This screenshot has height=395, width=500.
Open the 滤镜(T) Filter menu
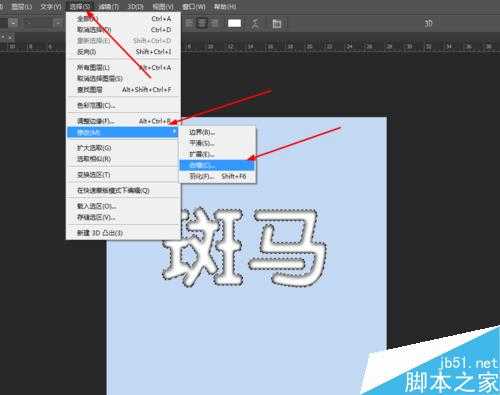(109, 6)
